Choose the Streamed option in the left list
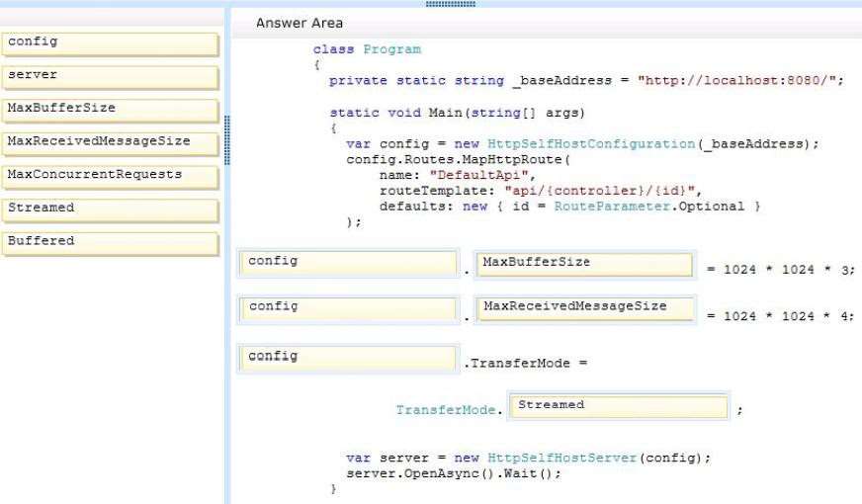 [110, 210]
